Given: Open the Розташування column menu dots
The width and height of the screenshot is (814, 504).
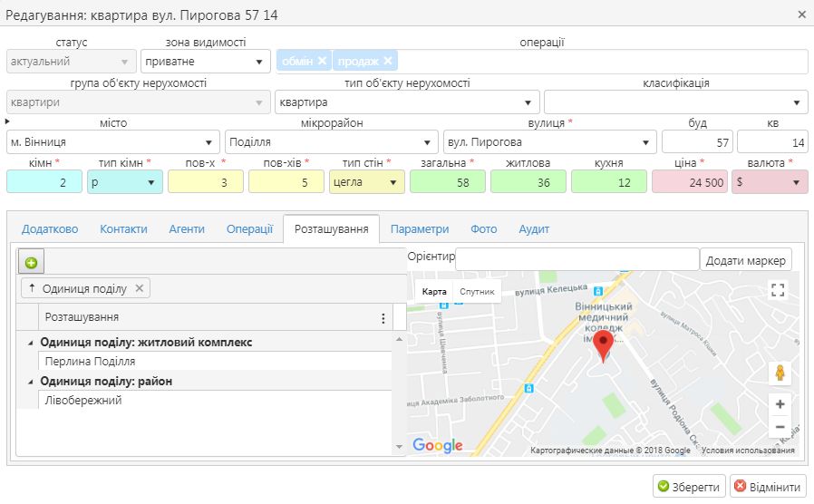Looking at the screenshot, I should [383, 318].
